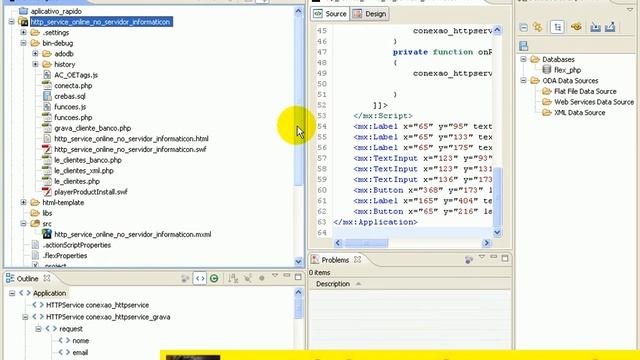This screenshot has width=640, height=360.
Task: Click the blue new connection profile icon
Action: tap(524, 46)
